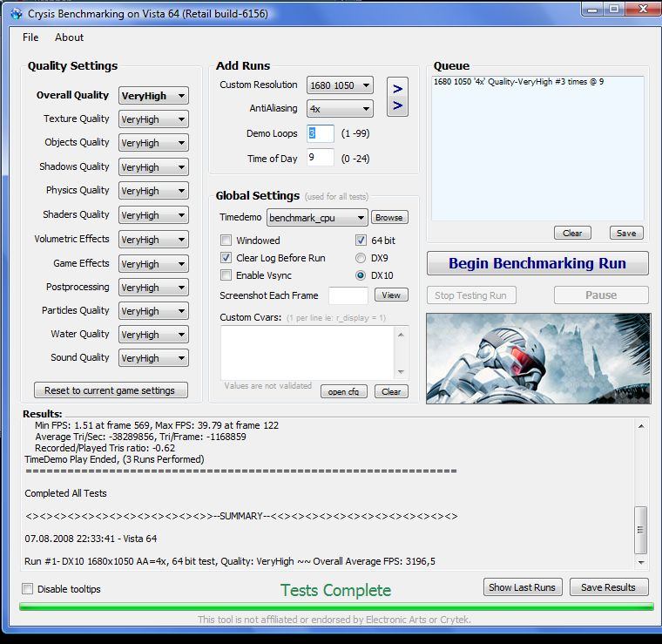Click the Screenshot Each Frame field
Viewport: 662px width, 644px height.
point(348,295)
